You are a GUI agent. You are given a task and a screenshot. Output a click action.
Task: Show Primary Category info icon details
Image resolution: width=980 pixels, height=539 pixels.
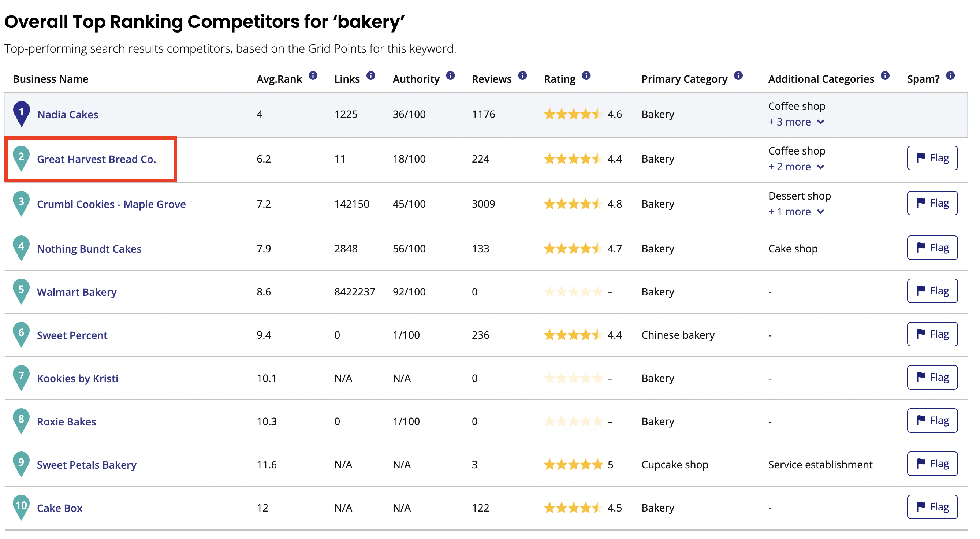[738, 75]
